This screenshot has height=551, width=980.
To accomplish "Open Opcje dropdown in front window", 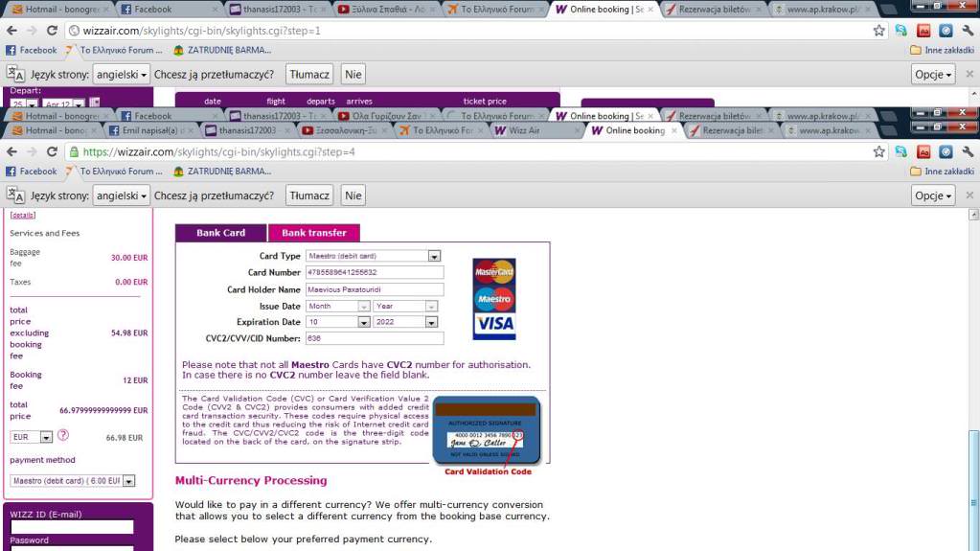I will tap(932, 195).
